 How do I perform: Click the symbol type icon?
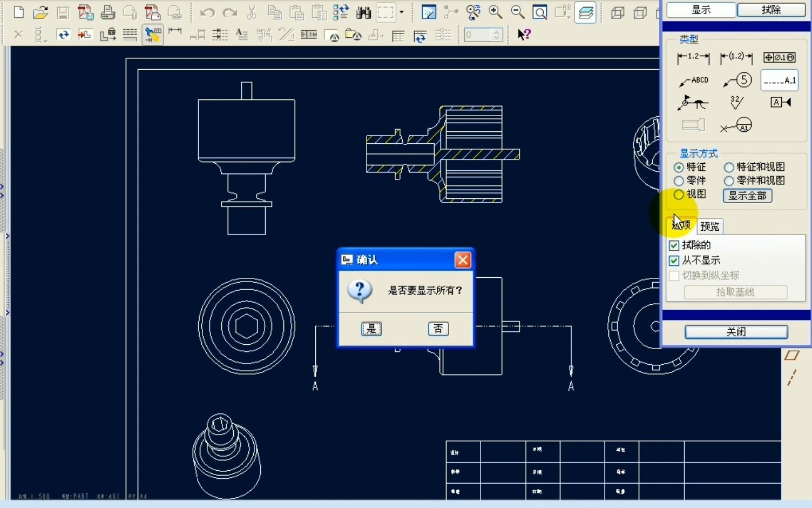[693, 102]
